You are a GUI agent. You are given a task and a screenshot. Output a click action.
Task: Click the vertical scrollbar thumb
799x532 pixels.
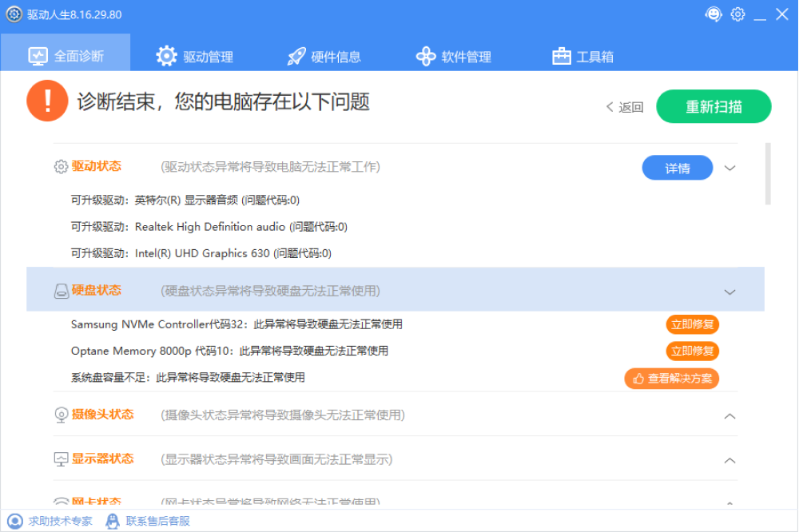point(768,173)
